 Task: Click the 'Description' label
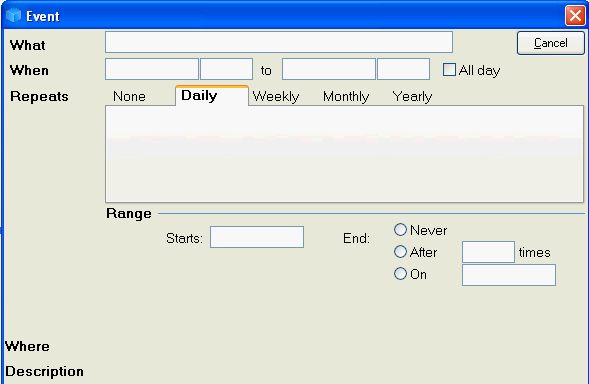coord(44,372)
